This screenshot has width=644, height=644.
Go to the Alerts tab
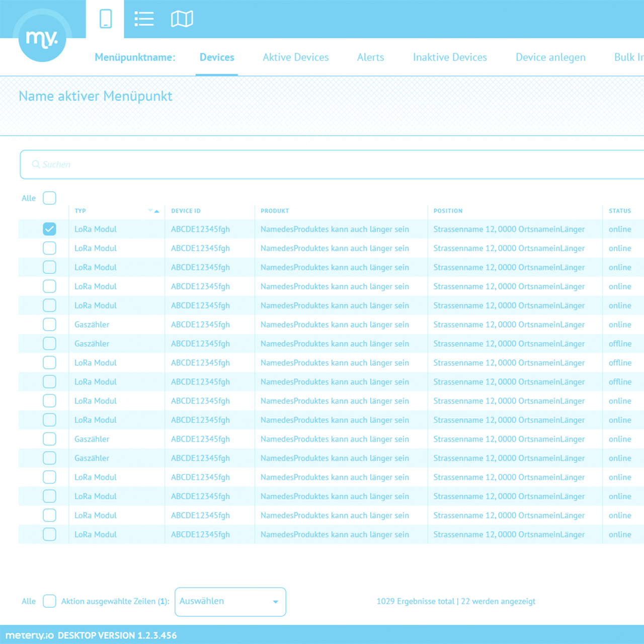pos(370,57)
